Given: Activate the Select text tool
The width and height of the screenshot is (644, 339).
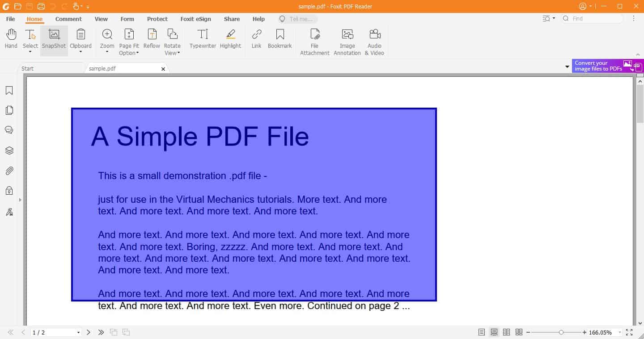Looking at the screenshot, I should click(x=30, y=38).
